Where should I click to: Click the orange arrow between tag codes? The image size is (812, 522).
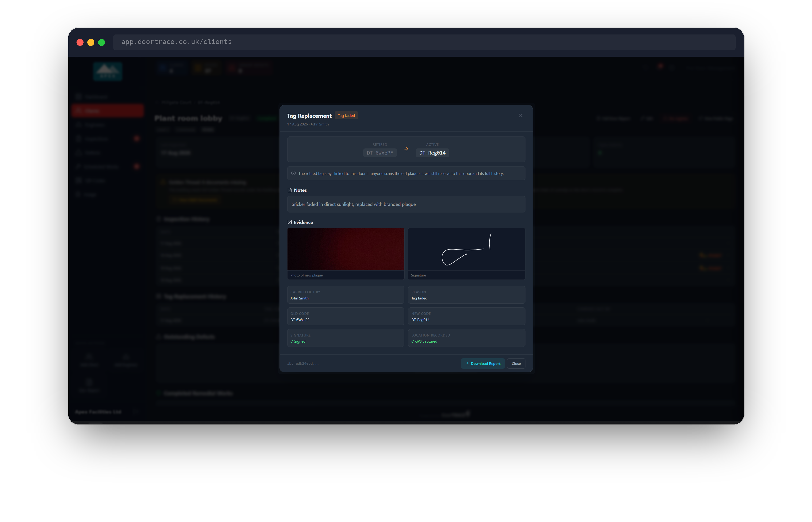406,149
